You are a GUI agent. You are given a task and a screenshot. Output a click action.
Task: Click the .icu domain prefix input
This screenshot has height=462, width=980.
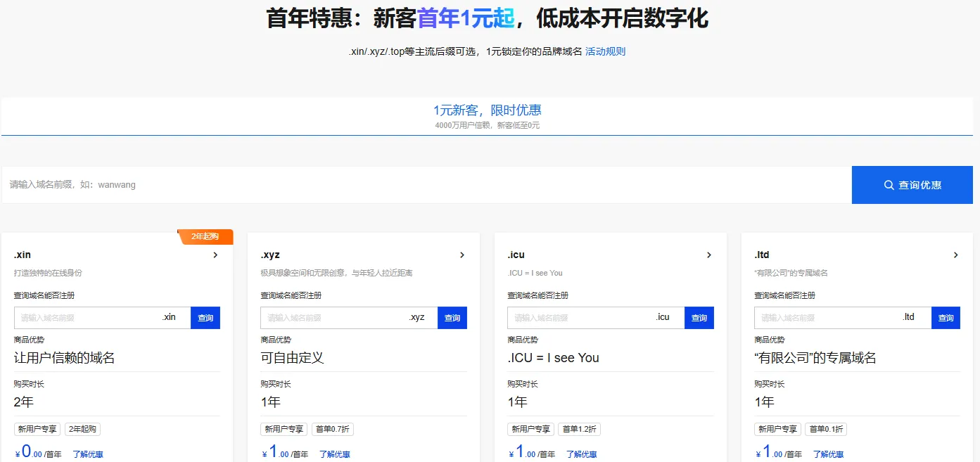(596, 318)
